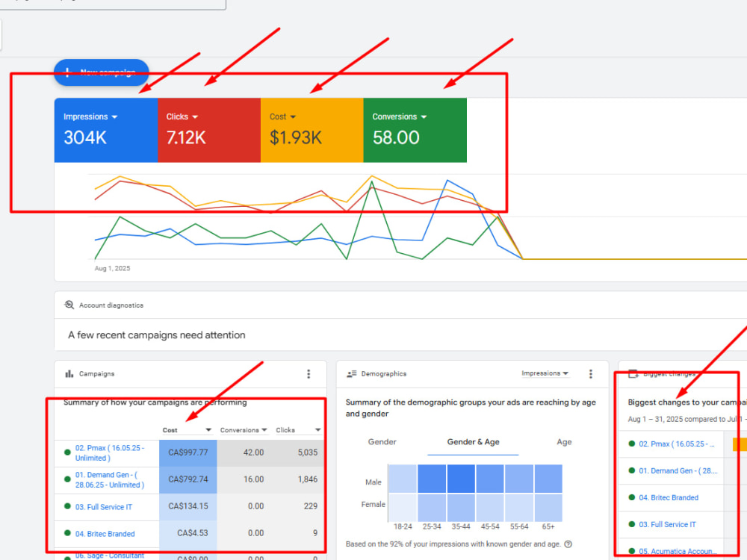Image resolution: width=747 pixels, height=560 pixels.
Task: Open the Demographics card three-dot menu
Action: [591, 374]
